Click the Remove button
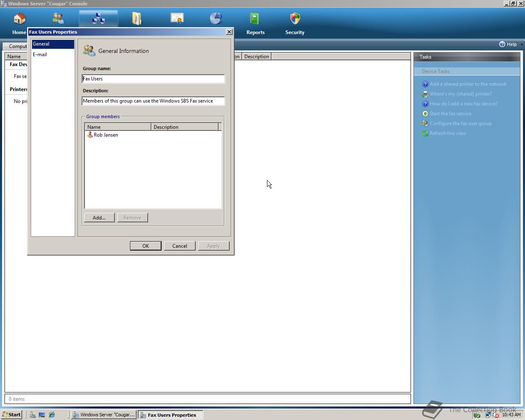Image resolution: width=525 pixels, height=420 pixels. point(132,217)
